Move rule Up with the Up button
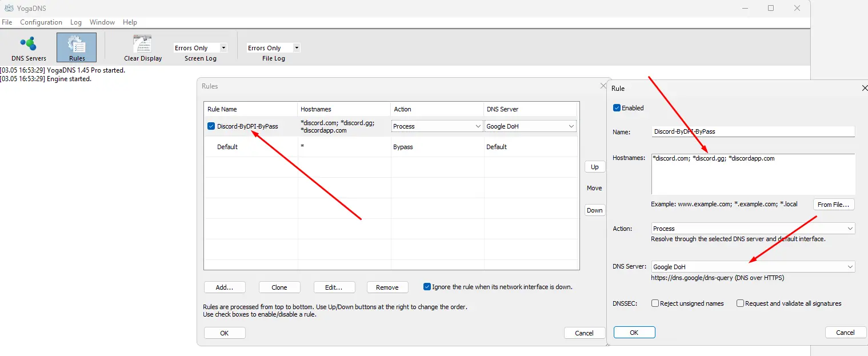 (x=594, y=167)
